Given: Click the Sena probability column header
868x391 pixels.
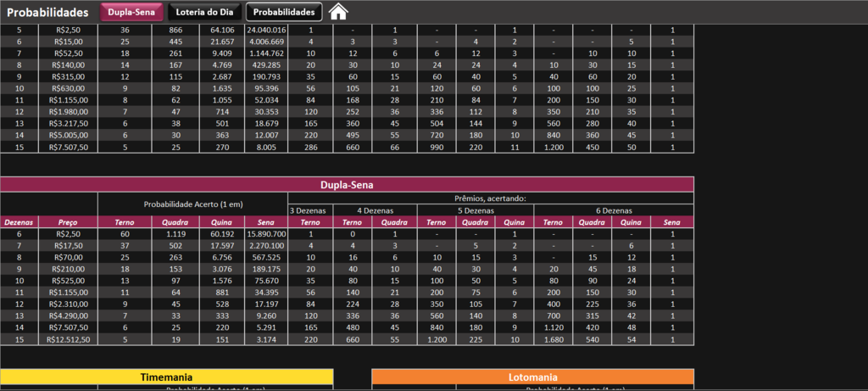Looking at the screenshot, I should pos(266,222).
